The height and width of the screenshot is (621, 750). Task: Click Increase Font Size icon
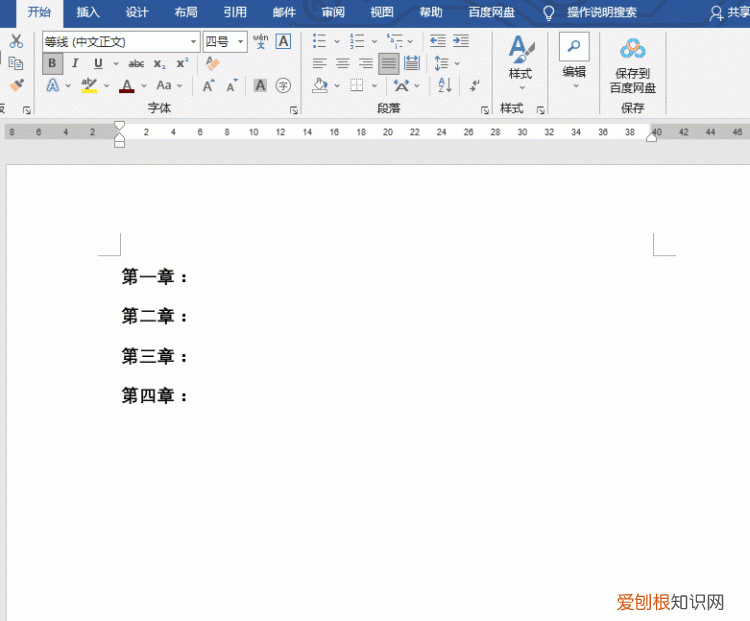[209, 86]
